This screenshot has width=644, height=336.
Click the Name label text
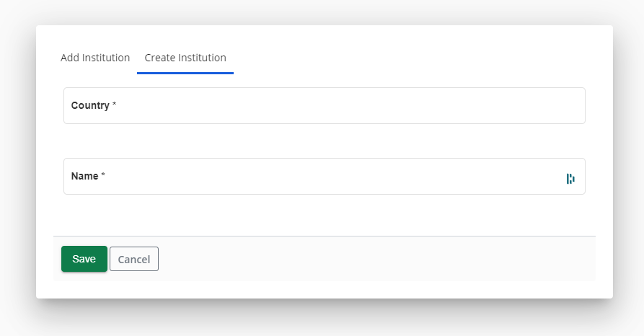[x=84, y=176]
